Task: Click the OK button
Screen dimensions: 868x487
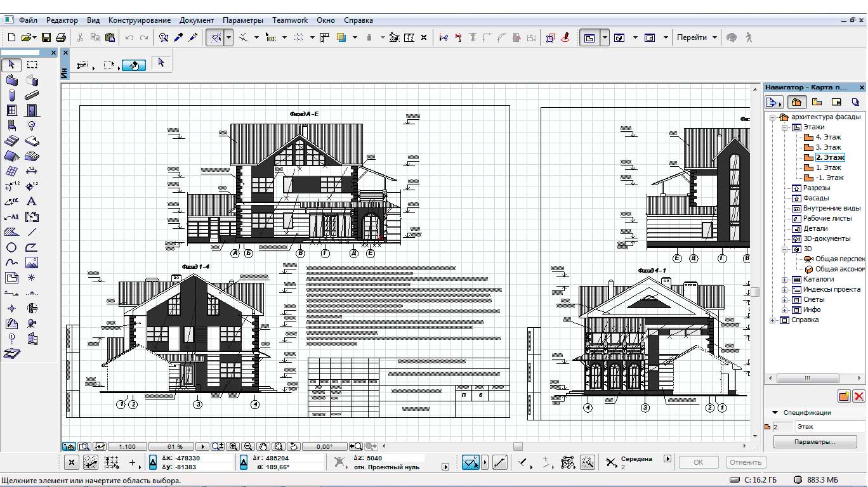Action: (x=699, y=462)
